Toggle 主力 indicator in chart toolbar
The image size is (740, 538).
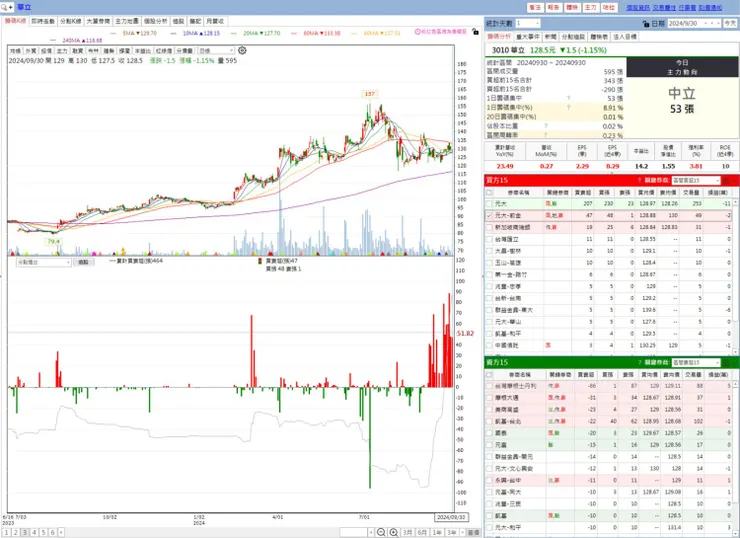[62, 50]
